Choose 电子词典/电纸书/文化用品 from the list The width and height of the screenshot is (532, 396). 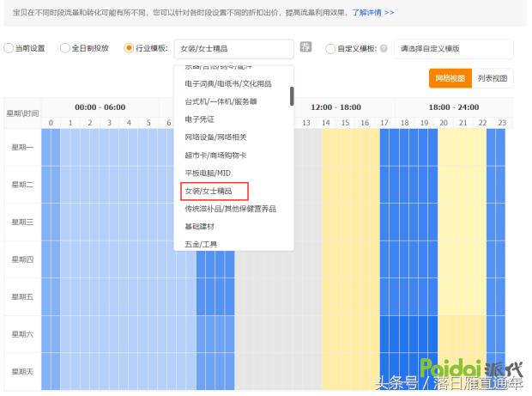228,84
